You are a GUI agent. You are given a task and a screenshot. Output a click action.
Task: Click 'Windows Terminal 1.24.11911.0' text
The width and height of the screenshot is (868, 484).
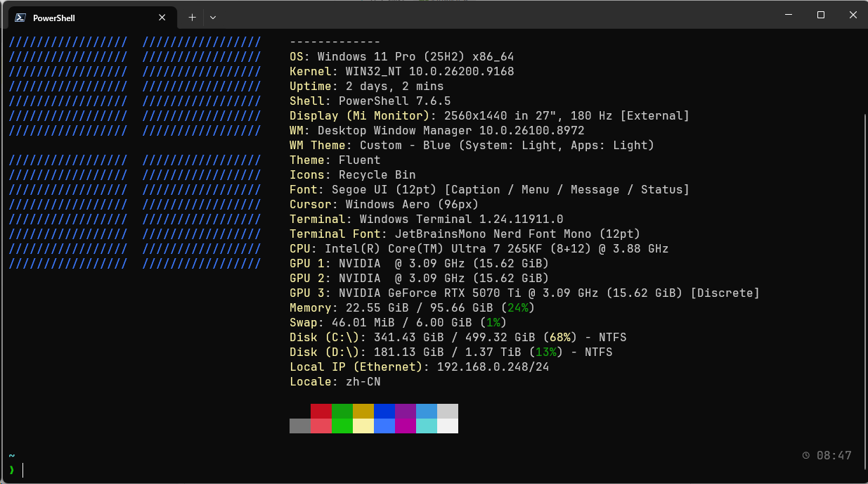point(462,219)
